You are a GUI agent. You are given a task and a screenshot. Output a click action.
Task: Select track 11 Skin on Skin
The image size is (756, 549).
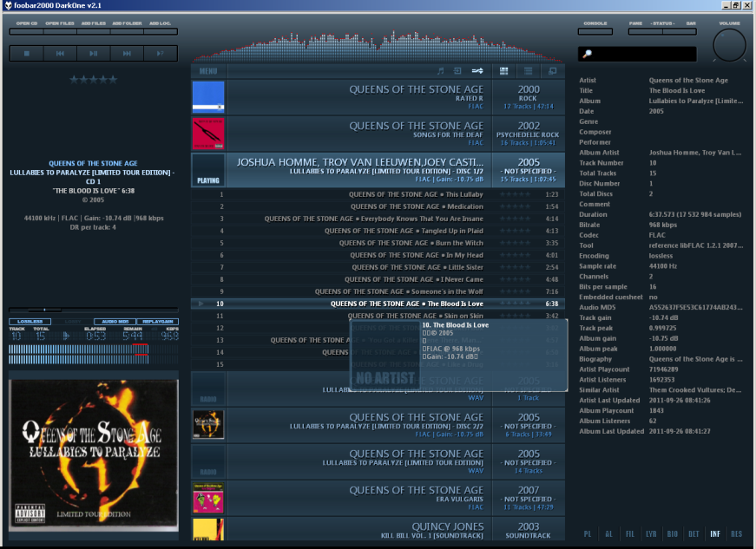pos(378,316)
